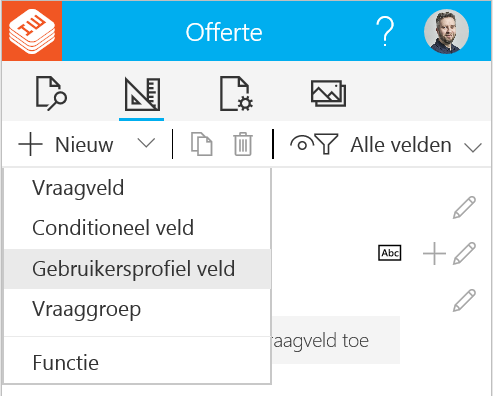The height and width of the screenshot is (396, 493).
Task: Open the document settings gear tab
Action: click(x=236, y=94)
